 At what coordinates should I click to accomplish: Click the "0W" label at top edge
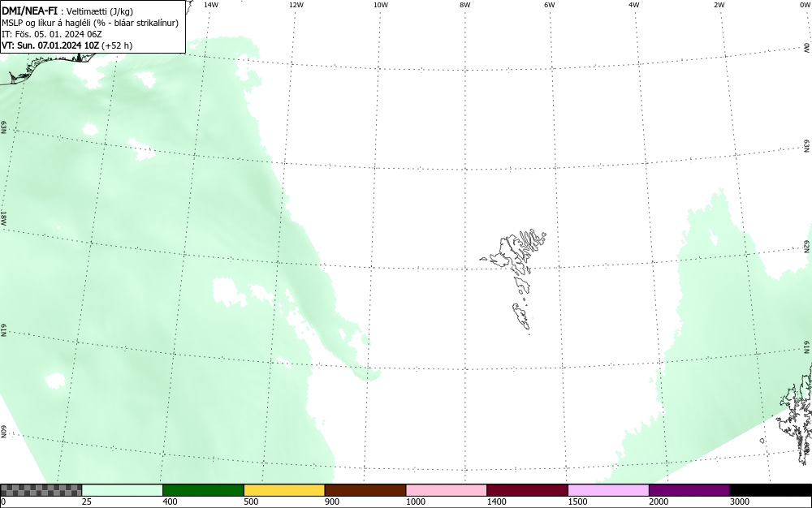(x=805, y=5)
